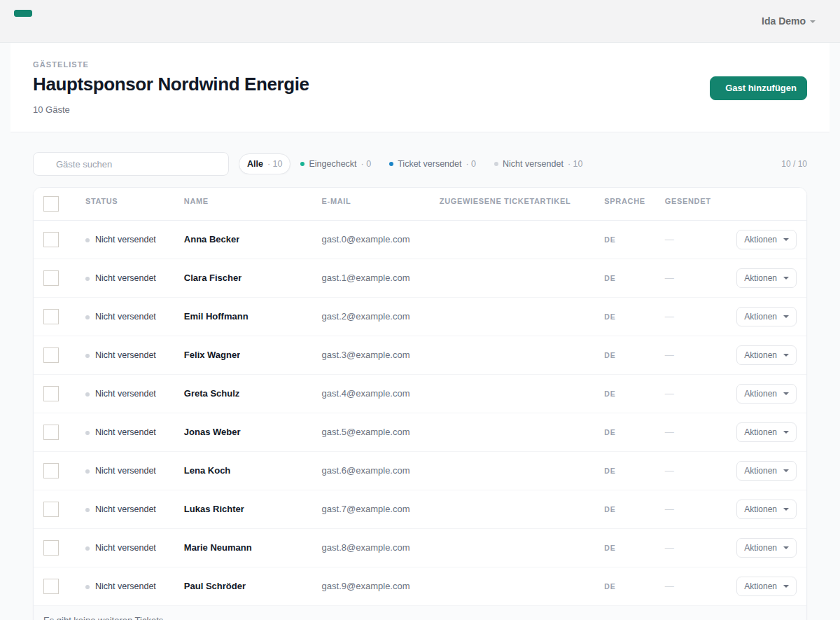Click the ZUGEWIESENE TICKETARTIKEL column header
The width and height of the screenshot is (840, 620).
[x=505, y=201]
